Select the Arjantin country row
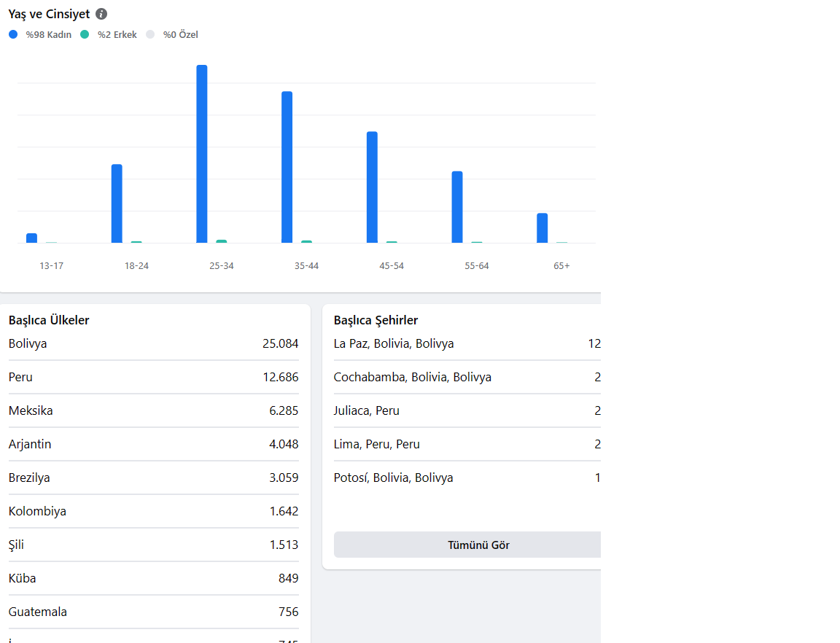The height and width of the screenshot is (643, 840). pos(154,444)
